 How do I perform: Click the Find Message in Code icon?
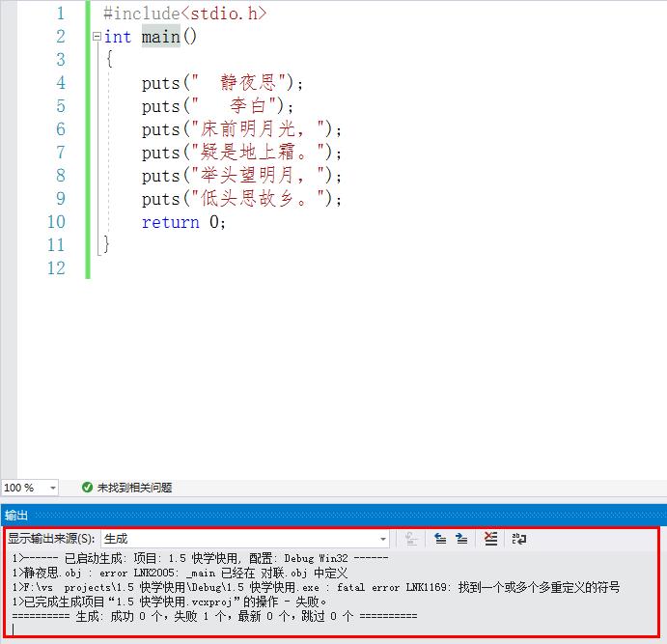tap(410, 539)
